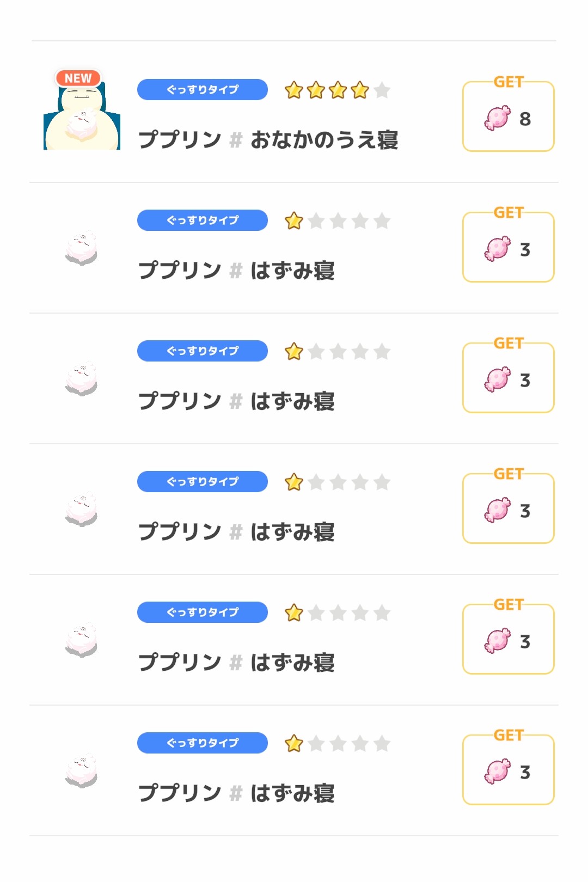Click the NEW badge on first entry
This screenshot has width=588, height=882.
pyautogui.click(x=78, y=78)
